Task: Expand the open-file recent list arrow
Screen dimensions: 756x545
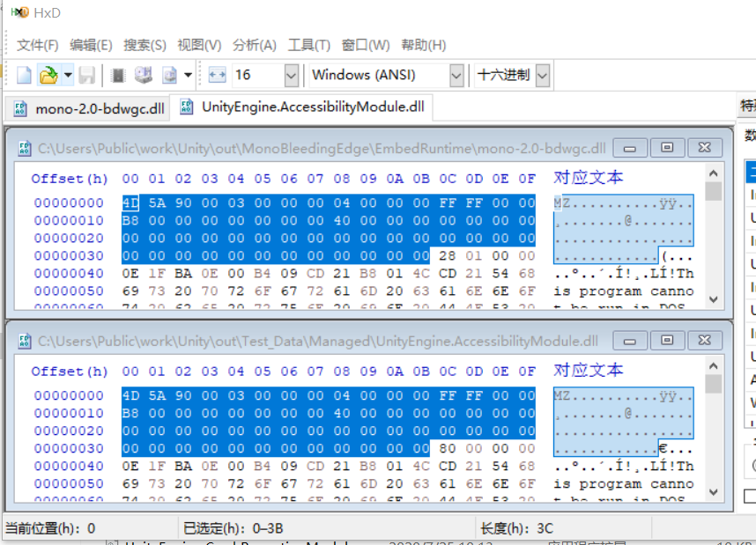Action: [68, 76]
